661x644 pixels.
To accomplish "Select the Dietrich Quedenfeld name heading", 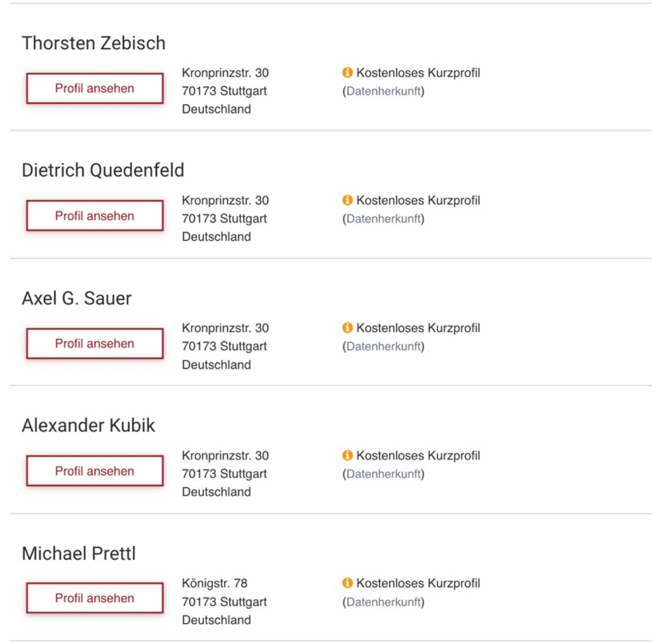I will (103, 170).
